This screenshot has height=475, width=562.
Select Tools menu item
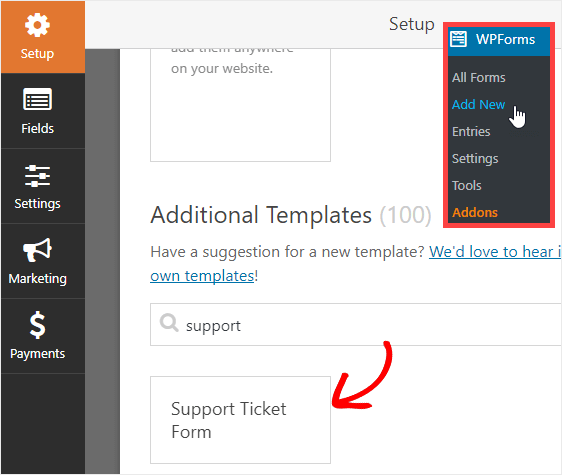pyautogui.click(x=466, y=185)
